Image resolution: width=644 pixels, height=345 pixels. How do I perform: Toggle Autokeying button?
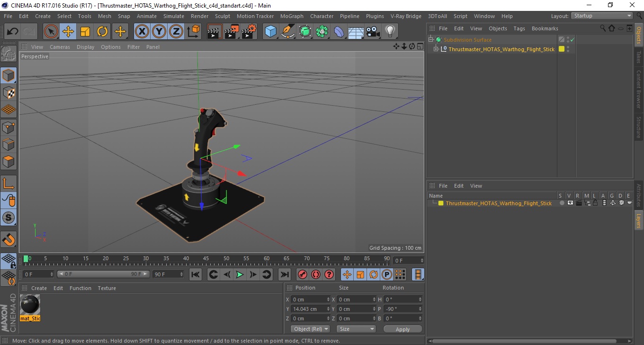coord(315,274)
